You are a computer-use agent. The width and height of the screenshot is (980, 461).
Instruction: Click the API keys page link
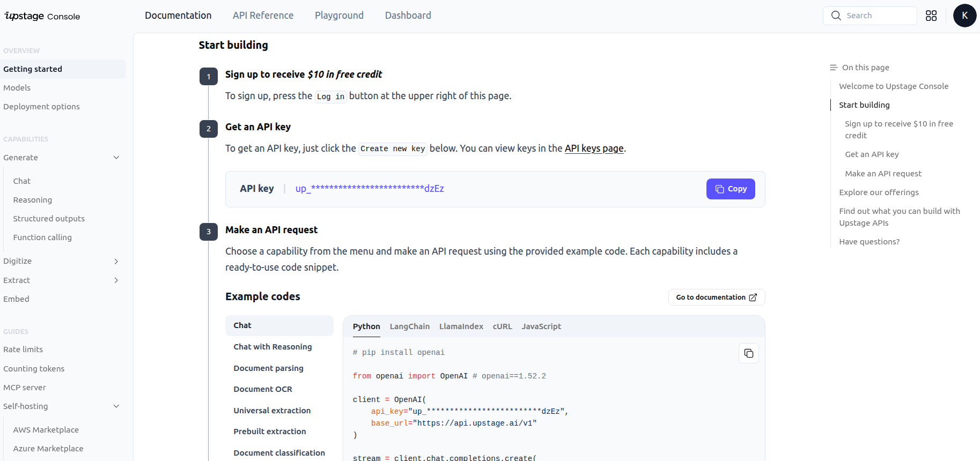pyautogui.click(x=594, y=148)
